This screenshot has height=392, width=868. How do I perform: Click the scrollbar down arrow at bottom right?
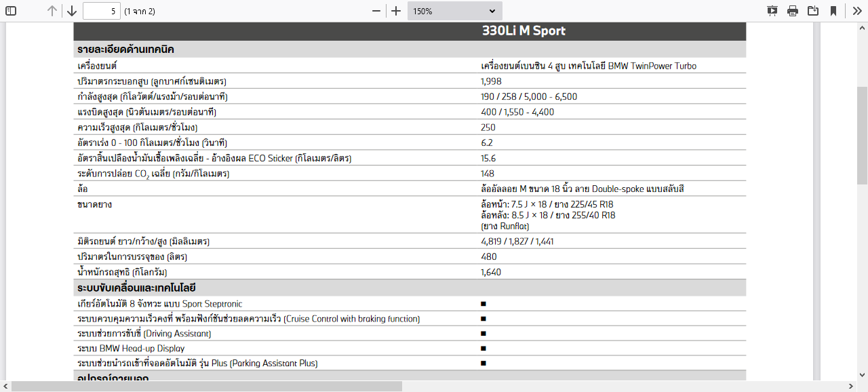click(862, 375)
